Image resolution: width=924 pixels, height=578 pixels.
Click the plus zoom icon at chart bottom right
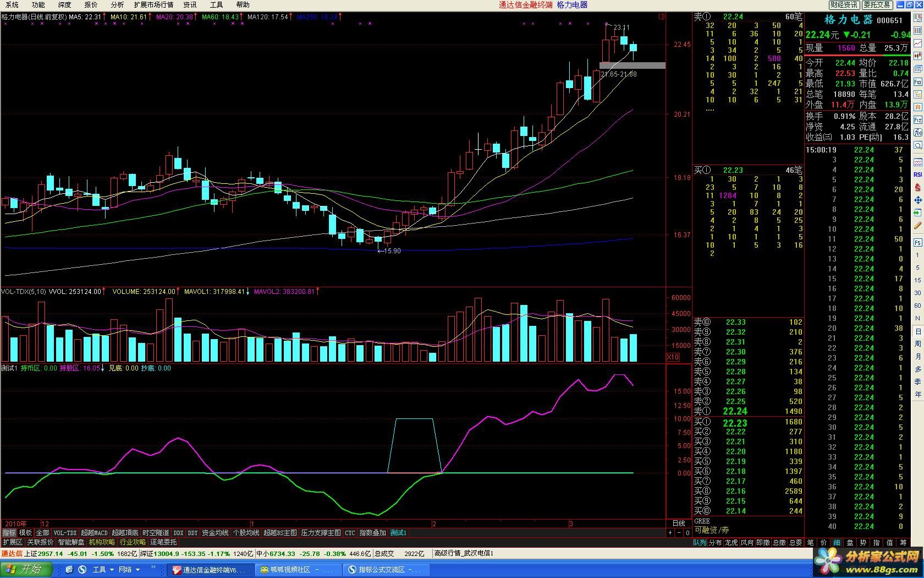pos(670,533)
